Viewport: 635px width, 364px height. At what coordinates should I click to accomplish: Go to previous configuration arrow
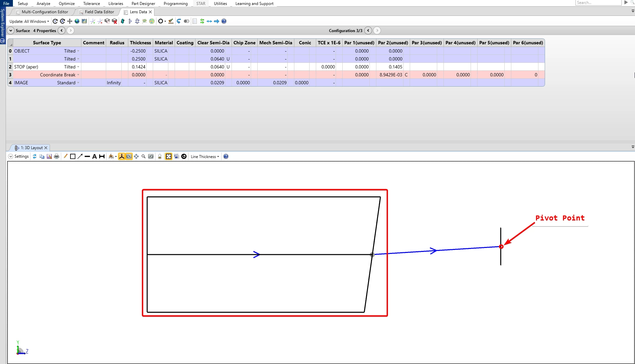coord(368,30)
